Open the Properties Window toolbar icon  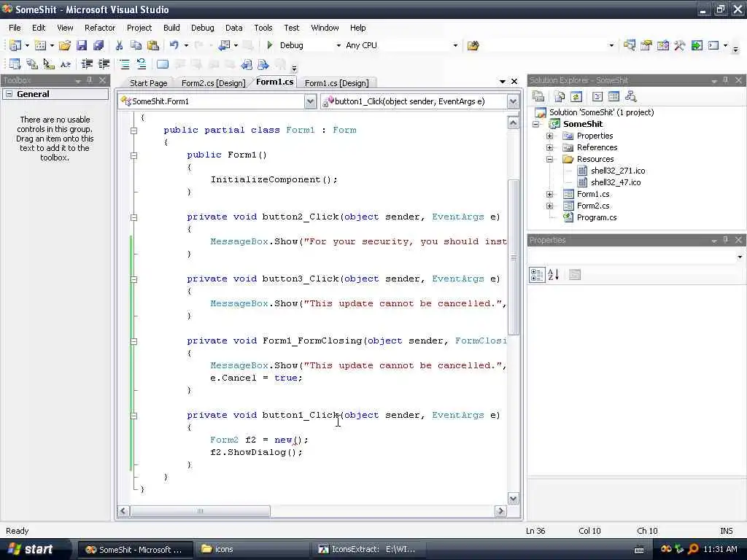646,45
